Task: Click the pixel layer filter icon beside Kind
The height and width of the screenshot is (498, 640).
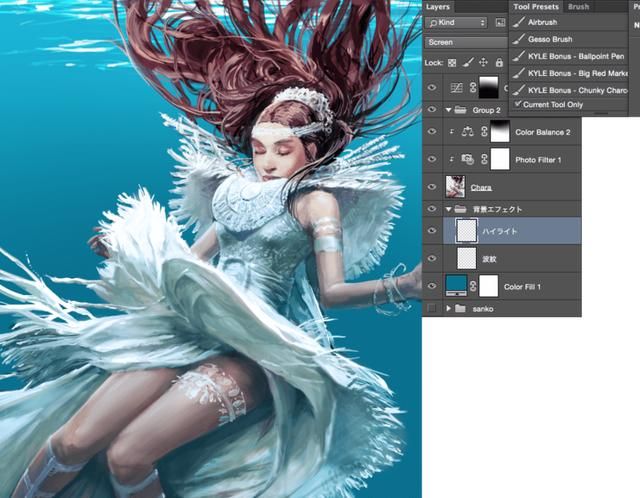Action: (500, 23)
